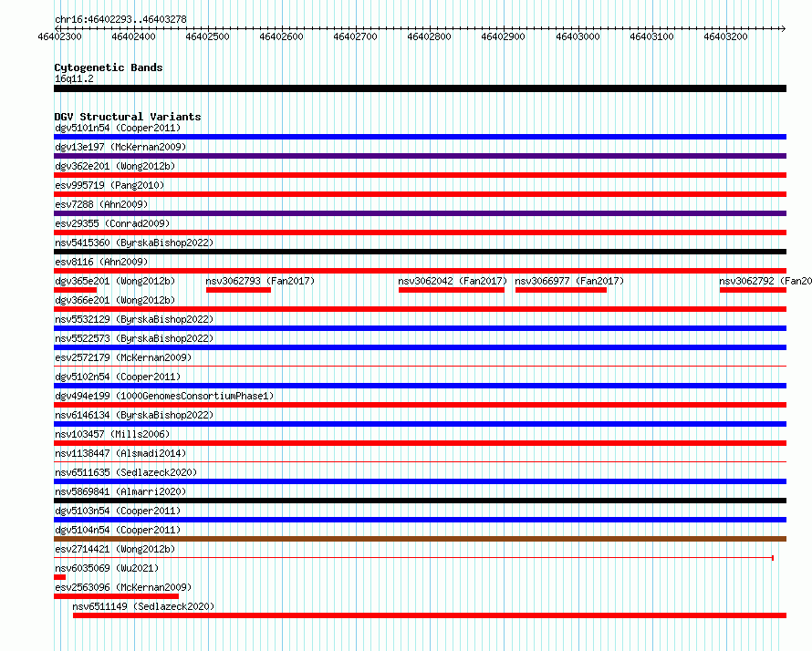Select the DGV Structural Variants track heading

pos(128,117)
